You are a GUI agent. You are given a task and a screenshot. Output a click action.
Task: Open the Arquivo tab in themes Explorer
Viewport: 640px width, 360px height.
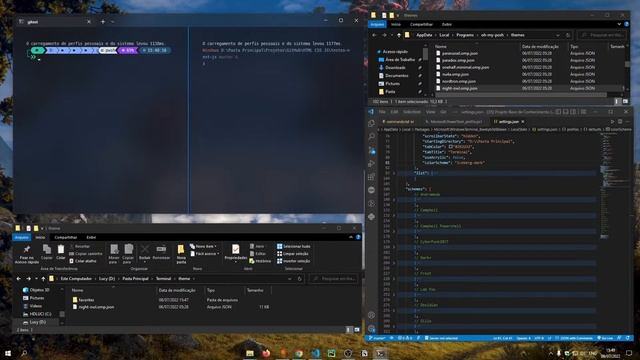(x=377, y=24)
